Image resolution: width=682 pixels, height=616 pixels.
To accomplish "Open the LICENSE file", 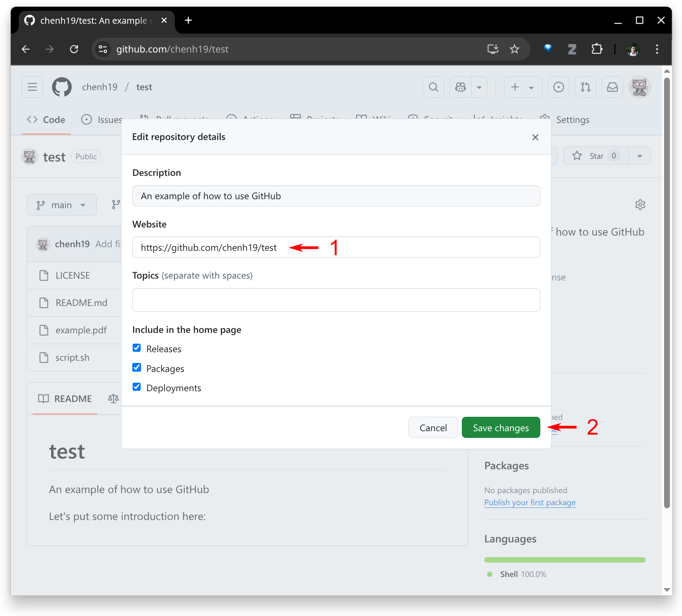I will (73, 275).
